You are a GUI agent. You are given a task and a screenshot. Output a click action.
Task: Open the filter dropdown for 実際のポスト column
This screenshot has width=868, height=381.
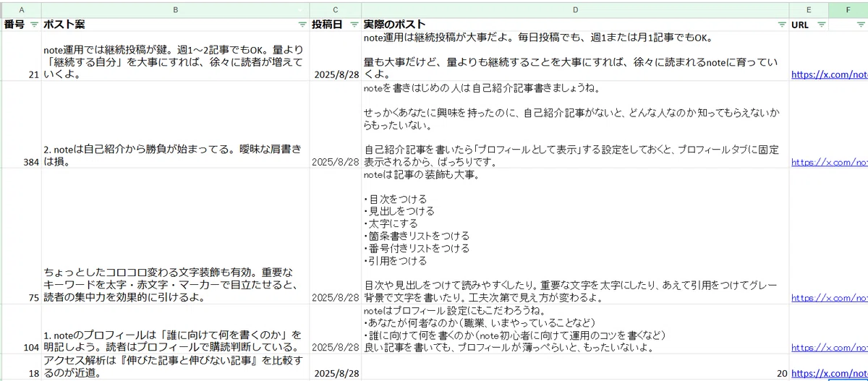point(781,25)
